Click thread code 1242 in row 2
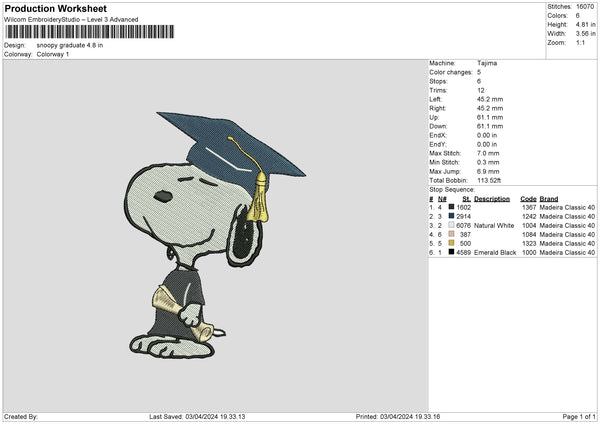Image resolution: width=600 pixels, height=424 pixels. point(529,217)
